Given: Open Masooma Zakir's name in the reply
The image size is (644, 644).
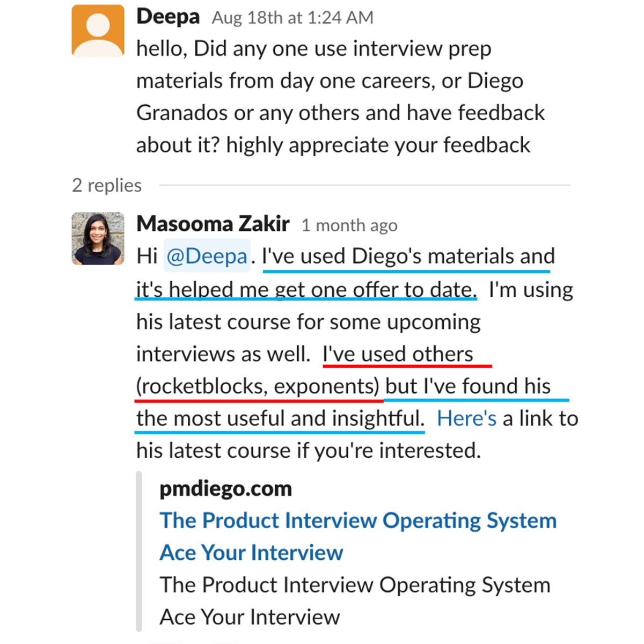Looking at the screenshot, I should tap(213, 224).
